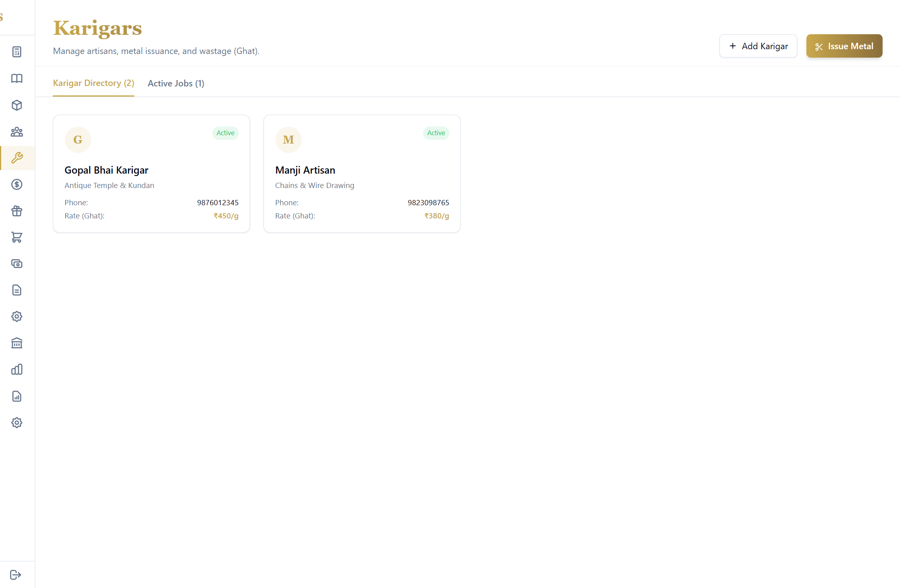Click the ₹380/g Ghat rate
The height and width of the screenshot is (588, 900).
point(437,216)
